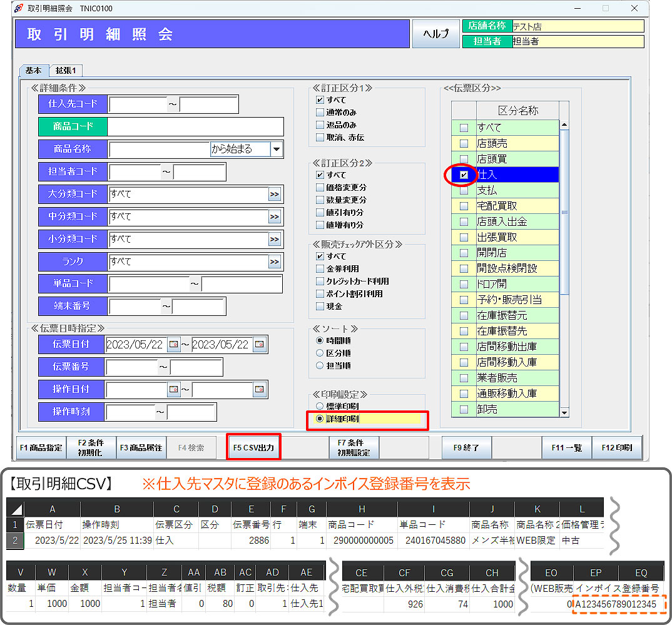Image resolution: width=672 pixels, height=625 pixels.
Task: Click the 商品コード input field
Action: (195, 127)
